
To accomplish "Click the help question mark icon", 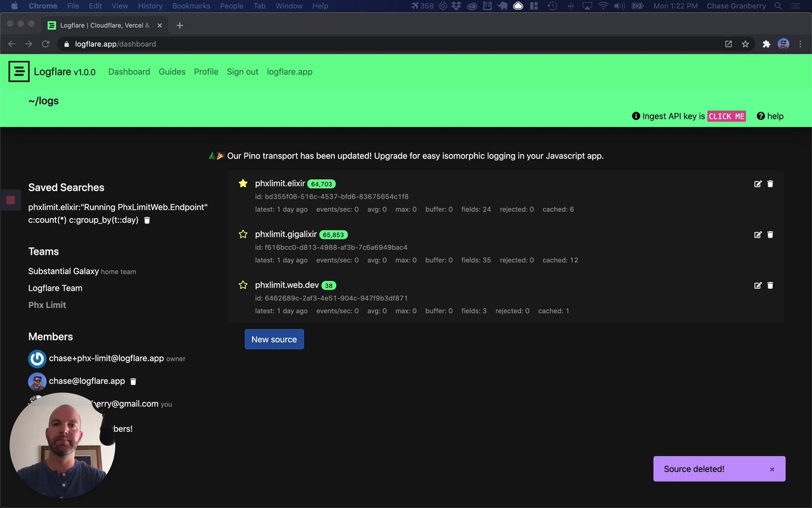I will (760, 116).
